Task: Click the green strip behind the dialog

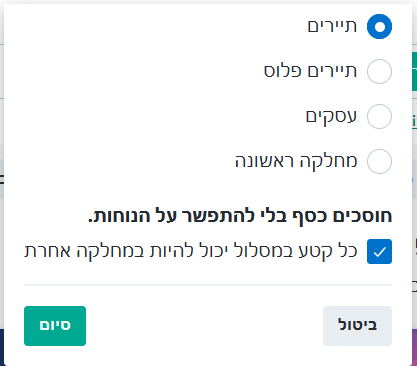Action: [x=414, y=72]
